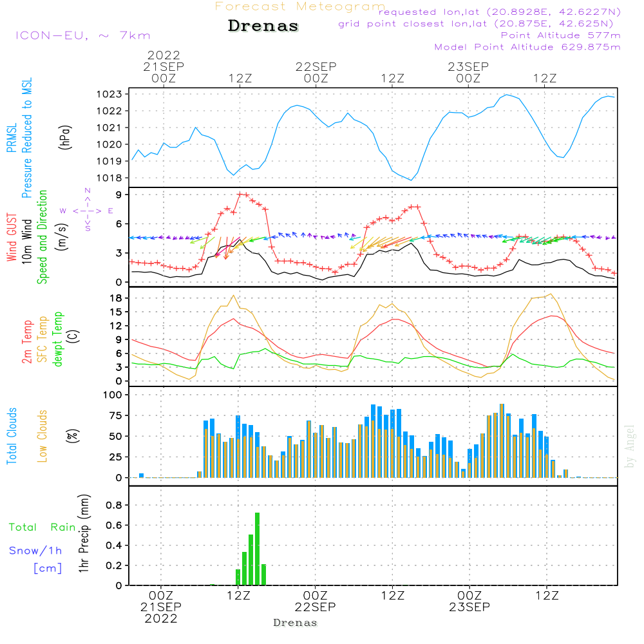Screen dimensions: 644x644
Task: Click the "E" on the compass legend
Action: click(111, 211)
